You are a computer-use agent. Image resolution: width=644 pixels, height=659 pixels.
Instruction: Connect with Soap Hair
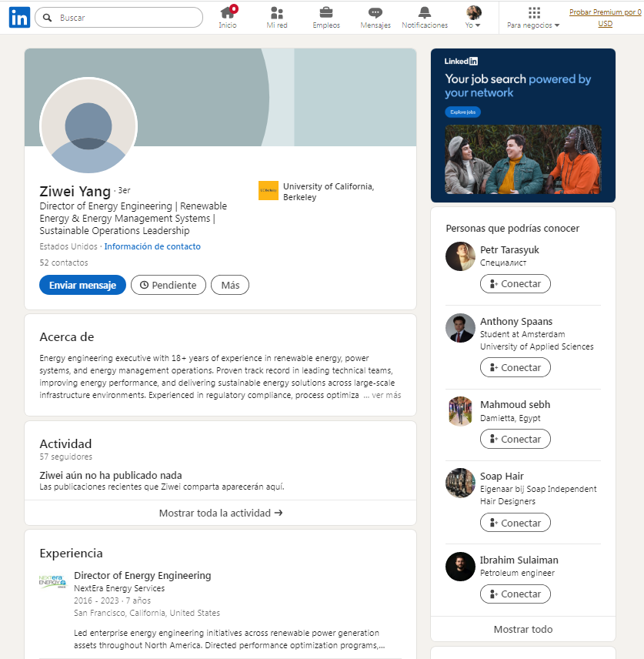(516, 523)
